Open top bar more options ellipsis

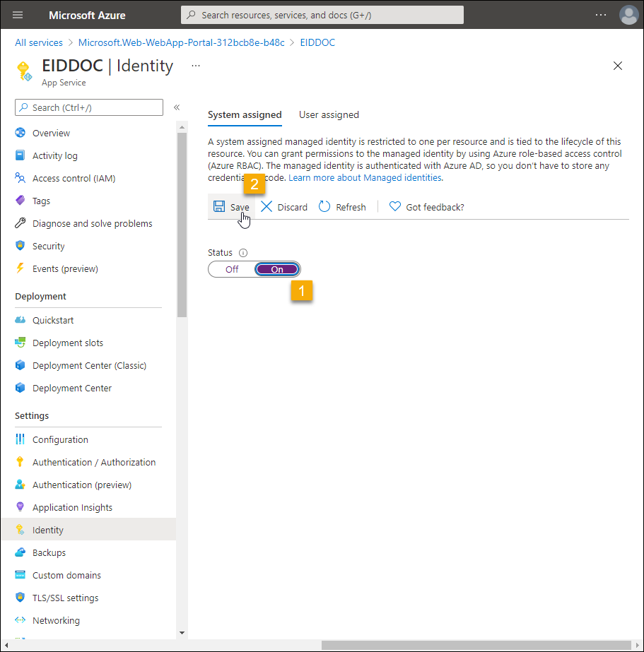click(x=600, y=15)
